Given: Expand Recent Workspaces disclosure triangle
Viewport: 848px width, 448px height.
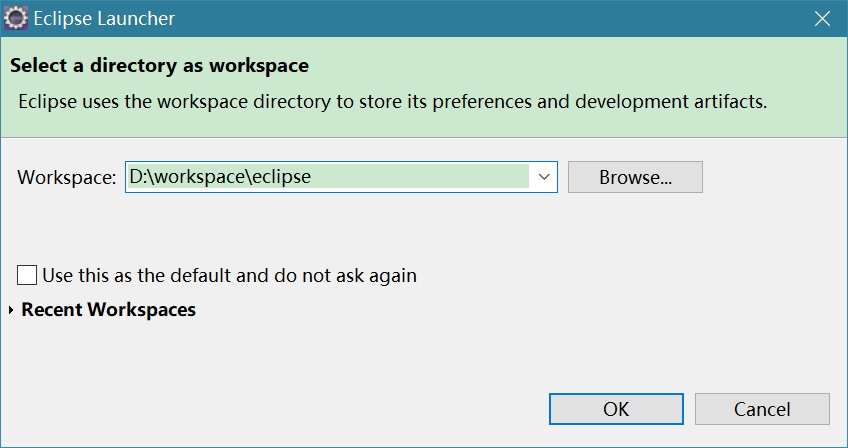Looking at the screenshot, I should pyautogui.click(x=11, y=310).
